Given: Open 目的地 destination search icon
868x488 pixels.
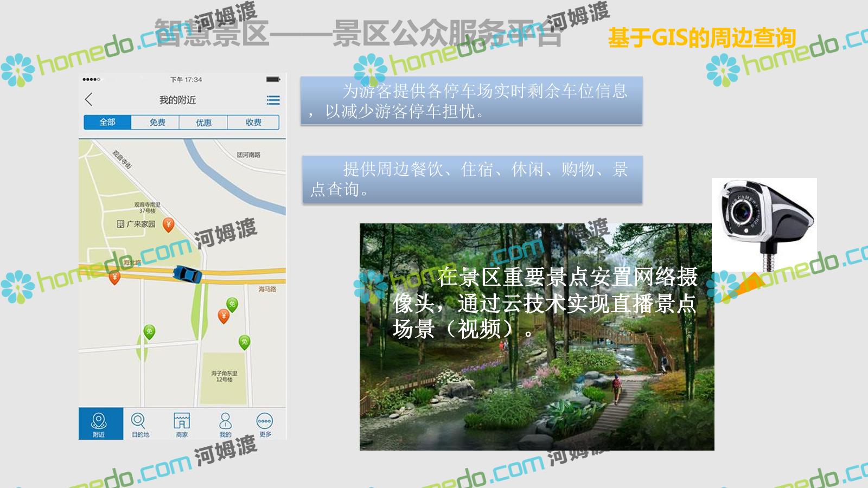Looking at the screenshot, I should pos(139,423).
